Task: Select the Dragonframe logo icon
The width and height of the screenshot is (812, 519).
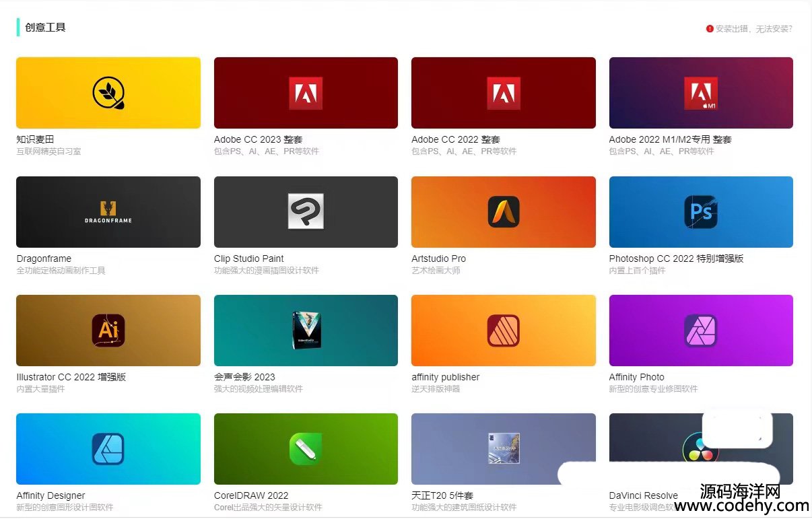Action: tap(108, 212)
